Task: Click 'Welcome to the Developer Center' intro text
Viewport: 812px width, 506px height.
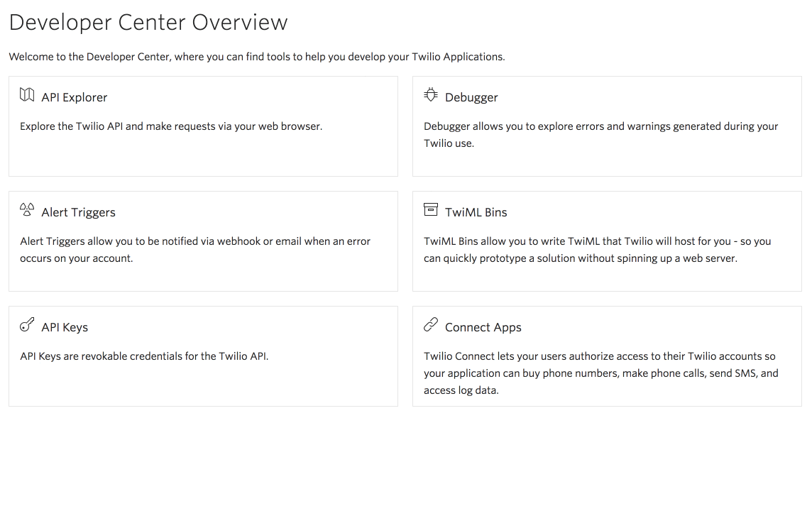Action: (257, 57)
